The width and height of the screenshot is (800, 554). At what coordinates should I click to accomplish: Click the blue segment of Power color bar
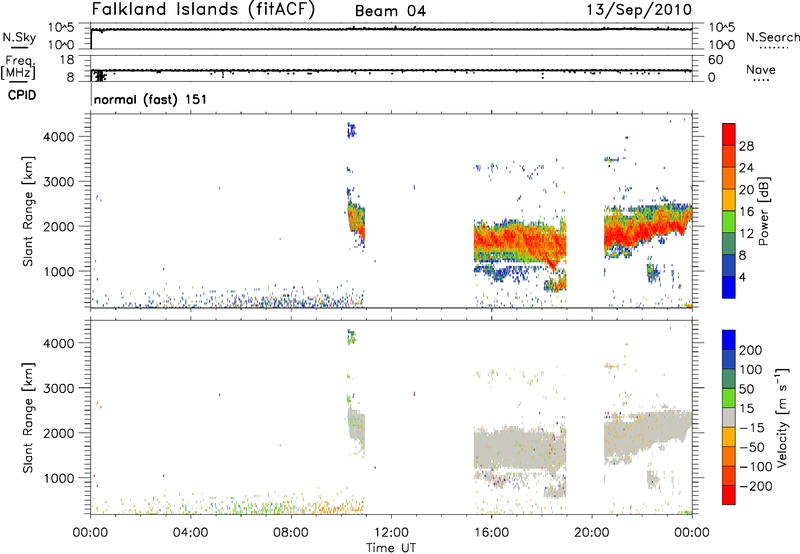coord(729,287)
